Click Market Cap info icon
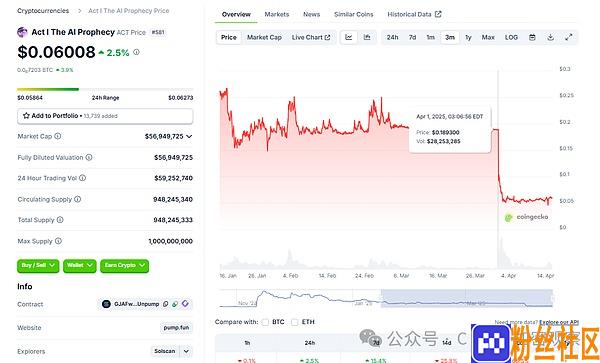The width and height of the screenshot is (600, 363). [x=57, y=136]
